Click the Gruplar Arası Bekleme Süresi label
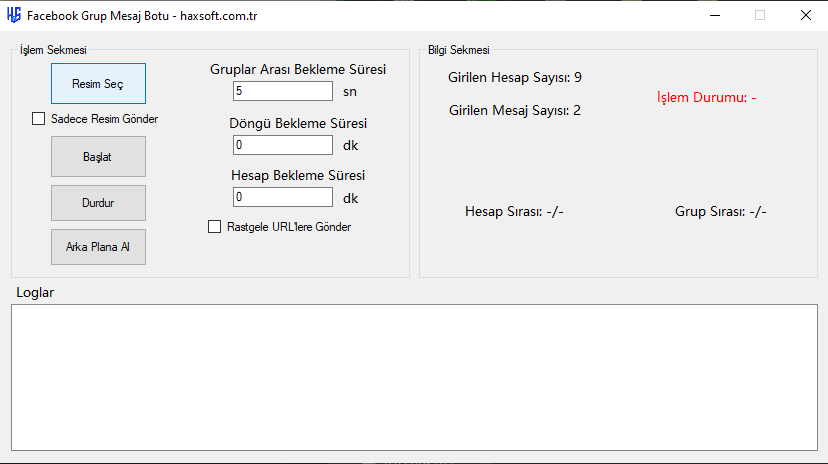The height and width of the screenshot is (464, 828). click(x=298, y=70)
